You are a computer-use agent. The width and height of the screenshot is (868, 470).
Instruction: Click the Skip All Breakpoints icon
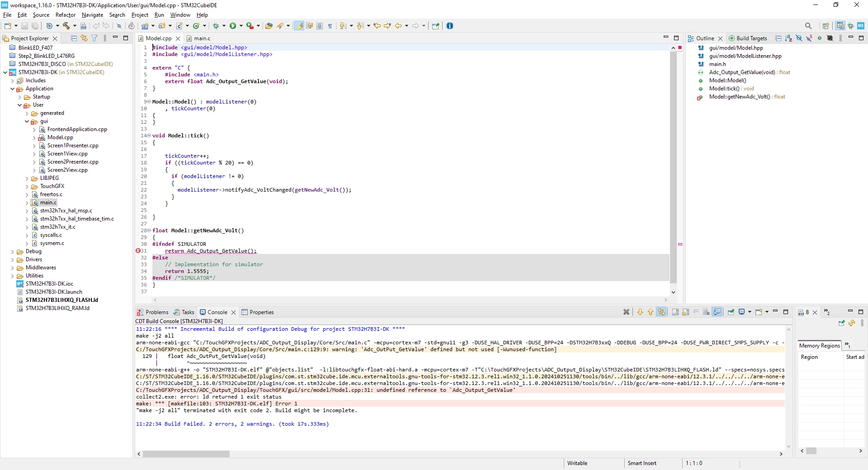(x=119, y=26)
